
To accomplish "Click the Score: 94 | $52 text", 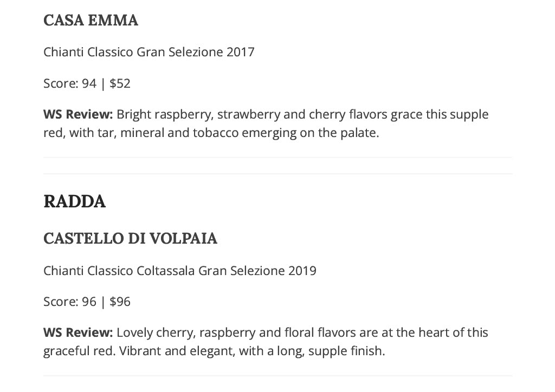I will click(x=87, y=83).
